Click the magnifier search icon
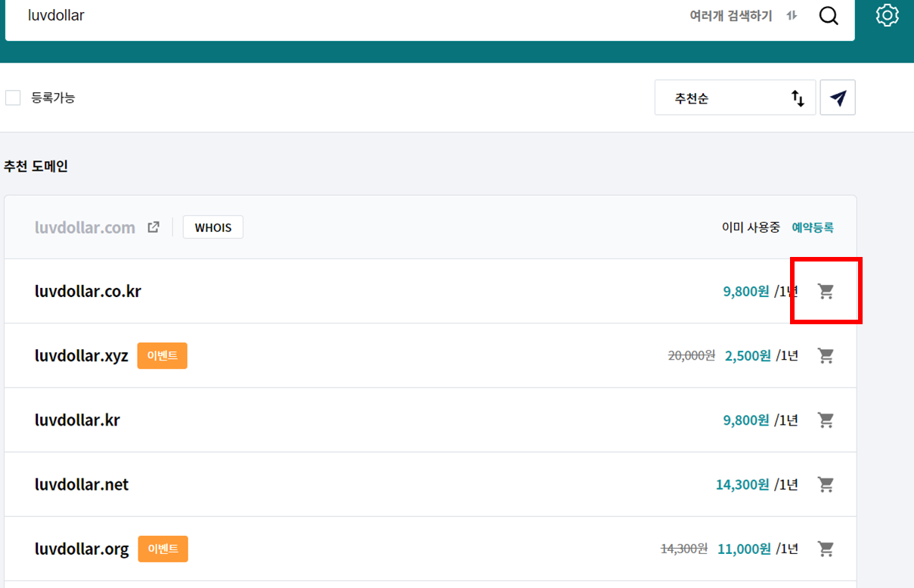Image resolution: width=914 pixels, height=588 pixels. (829, 16)
